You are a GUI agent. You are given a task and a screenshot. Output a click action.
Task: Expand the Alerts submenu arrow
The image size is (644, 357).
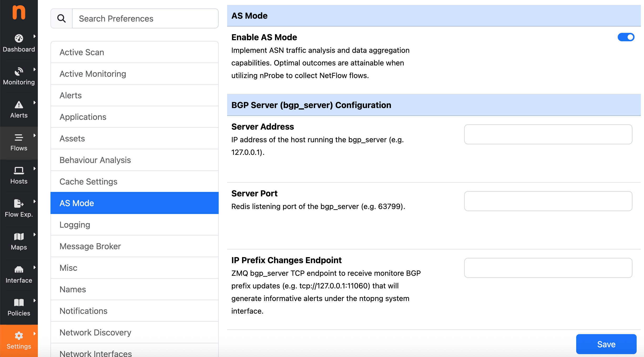click(x=34, y=103)
